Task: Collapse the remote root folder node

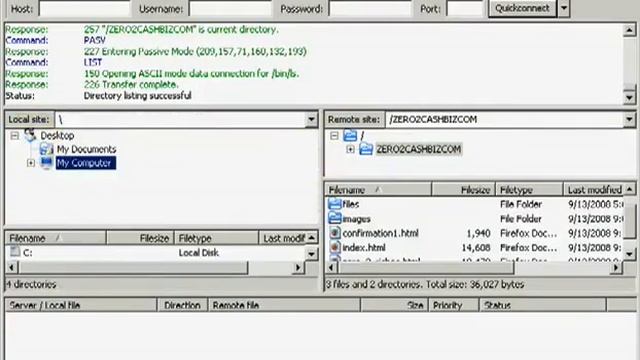Action: pyautogui.click(x=334, y=136)
